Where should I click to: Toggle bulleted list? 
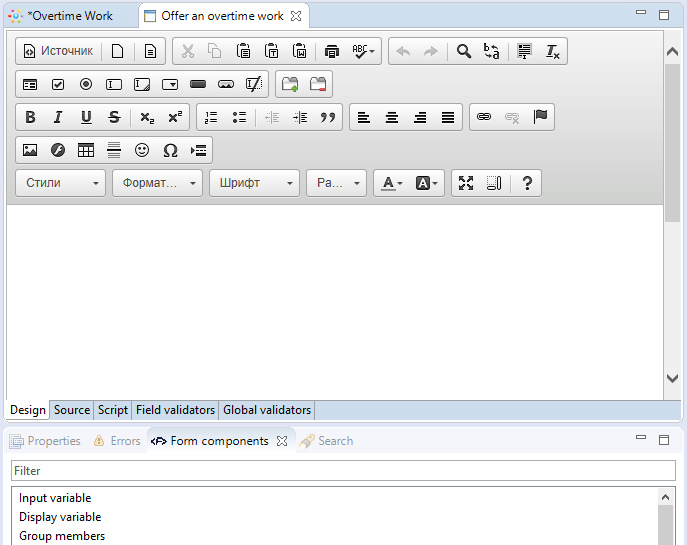[239, 117]
